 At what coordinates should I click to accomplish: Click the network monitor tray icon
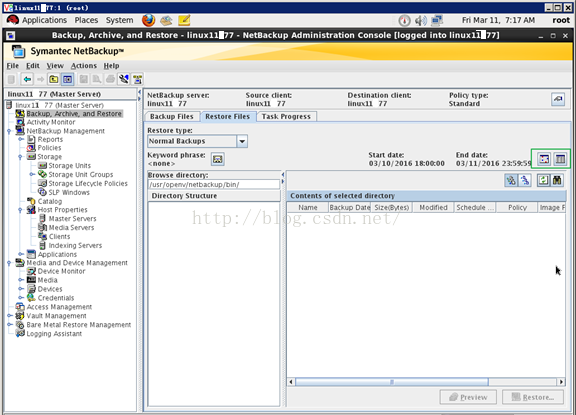tap(437, 20)
